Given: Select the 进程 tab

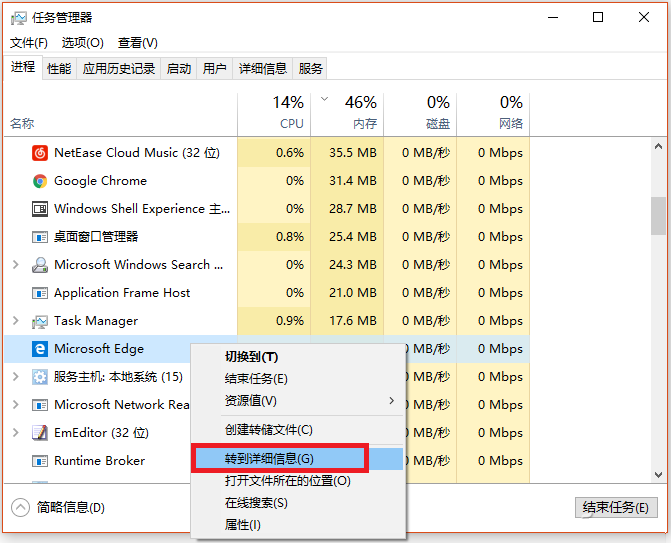Looking at the screenshot, I should 23,67.
